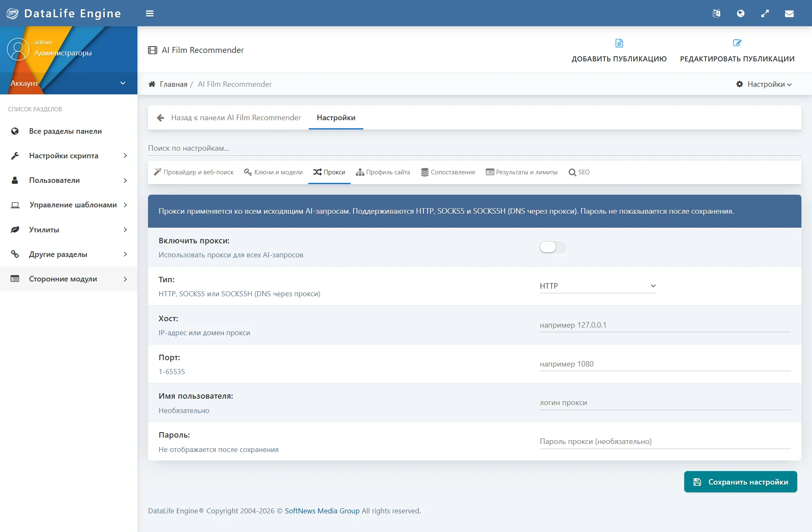Switch to Профиль сайта tab
Image resolution: width=812 pixels, height=532 pixels.
[x=383, y=172]
